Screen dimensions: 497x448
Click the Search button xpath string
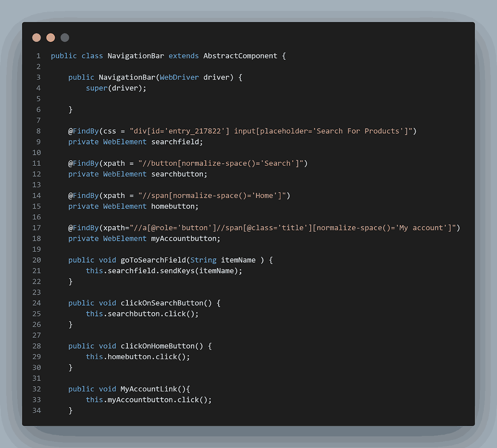221,163
